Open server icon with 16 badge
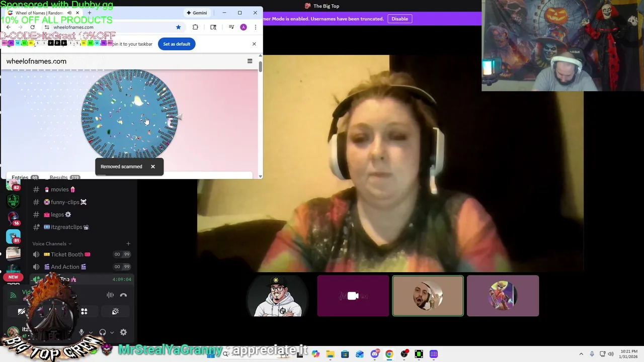Image resolution: width=644 pixels, height=362 pixels. [13, 218]
